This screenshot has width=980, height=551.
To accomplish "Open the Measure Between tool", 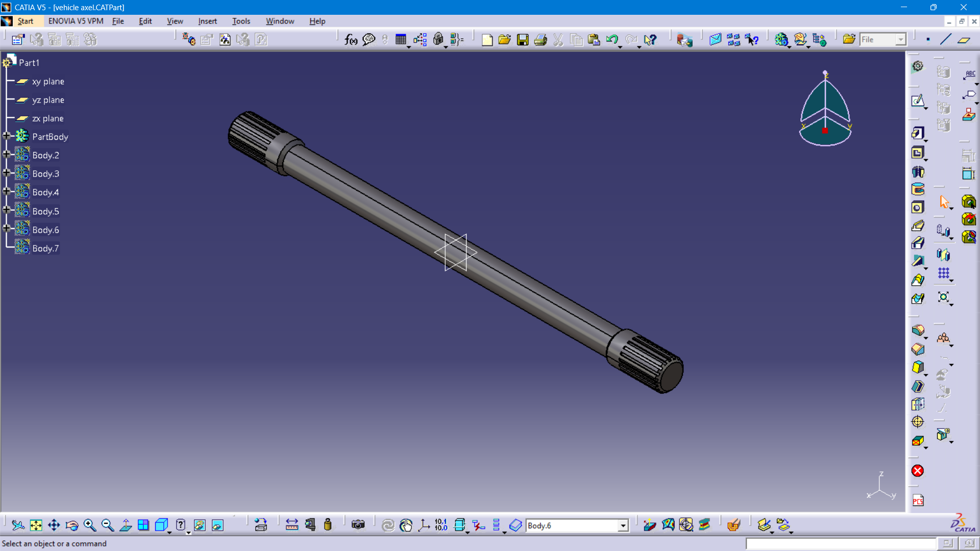I will tap(292, 525).
